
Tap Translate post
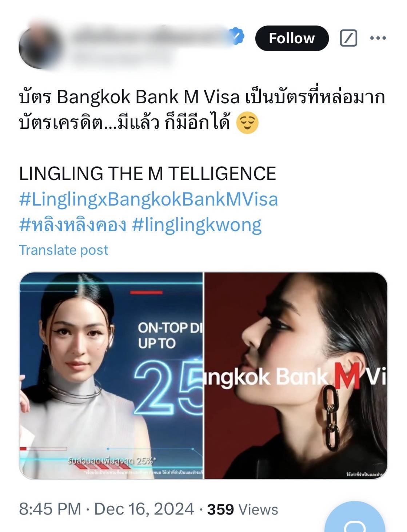pos(64,250)
